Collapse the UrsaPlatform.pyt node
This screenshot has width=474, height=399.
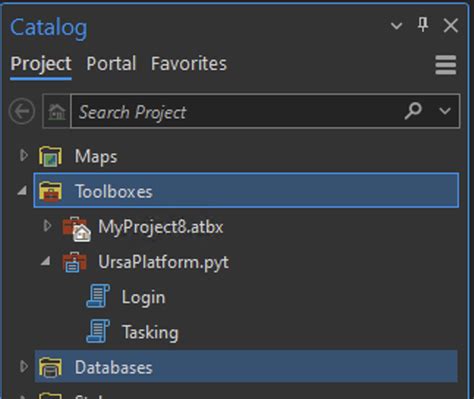[x=46, y=261]
